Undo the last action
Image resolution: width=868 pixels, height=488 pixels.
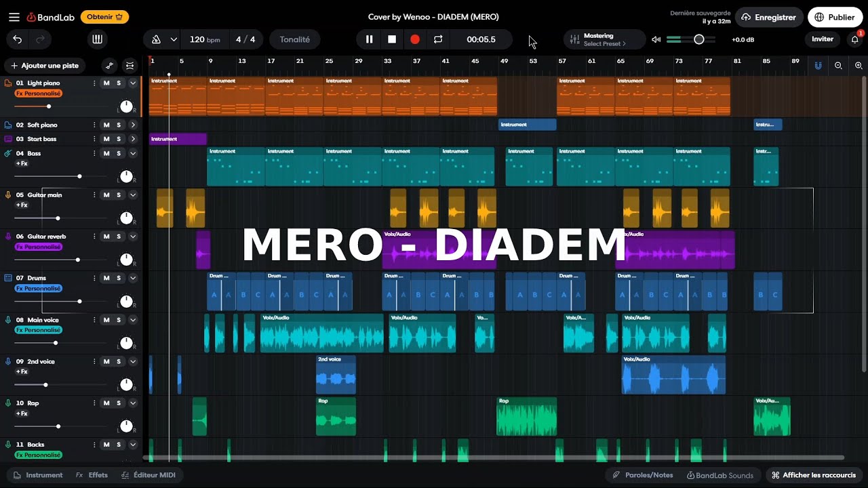[x=18, y=39]
